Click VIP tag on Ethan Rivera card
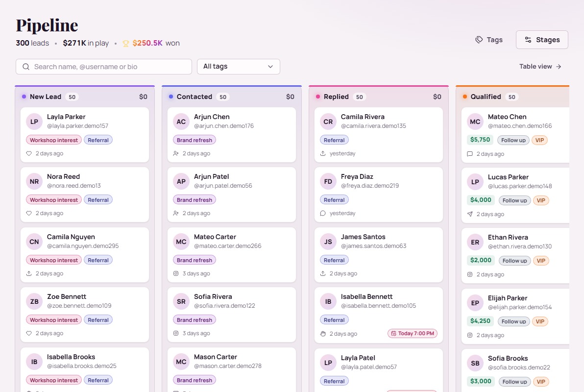Screen dimensions: 584x392 541,261
